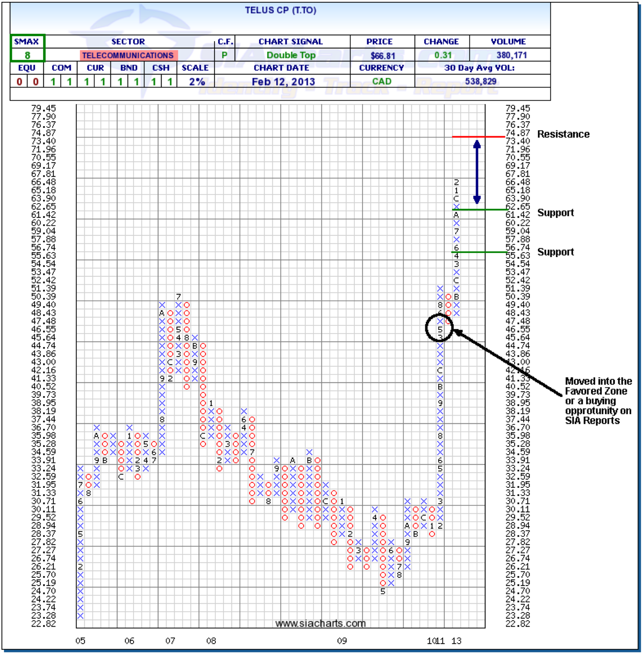Click the Feb 12, 2013 chart date
Viewport: 644px width, 656px height.
coord(283,82)
